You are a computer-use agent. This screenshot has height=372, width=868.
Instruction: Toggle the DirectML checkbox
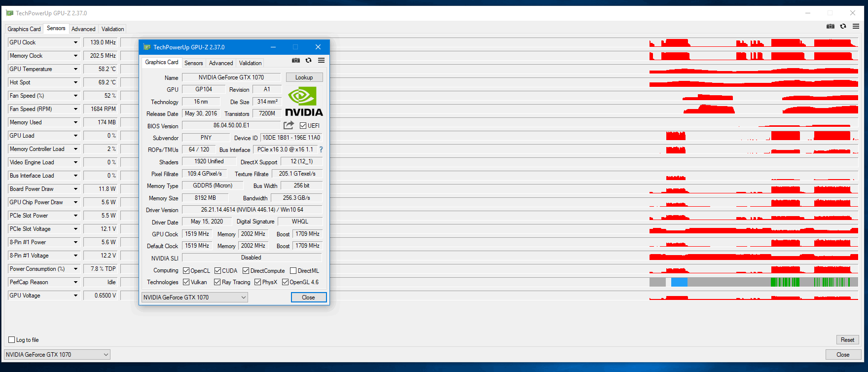[x=293, y=271]
